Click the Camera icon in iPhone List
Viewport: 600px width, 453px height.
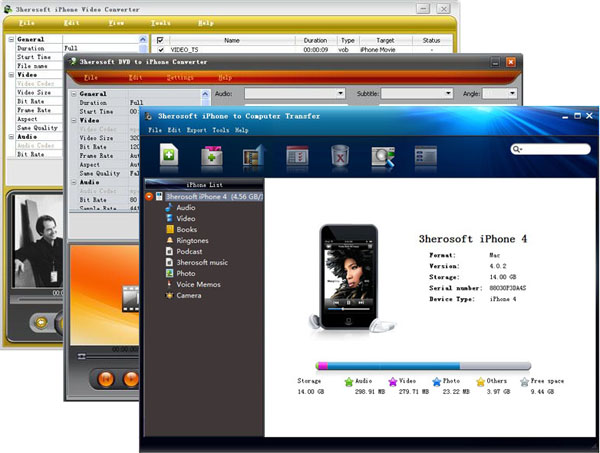pos(170,295)
